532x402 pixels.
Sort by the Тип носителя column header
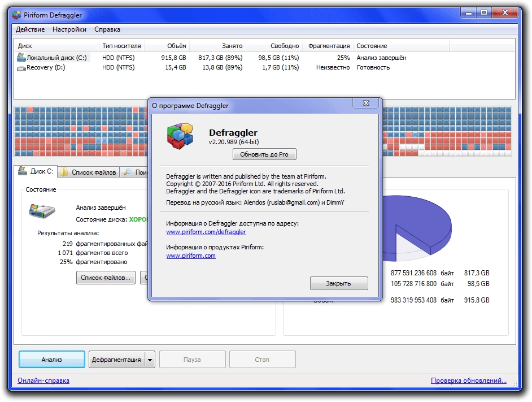(121, 46)
